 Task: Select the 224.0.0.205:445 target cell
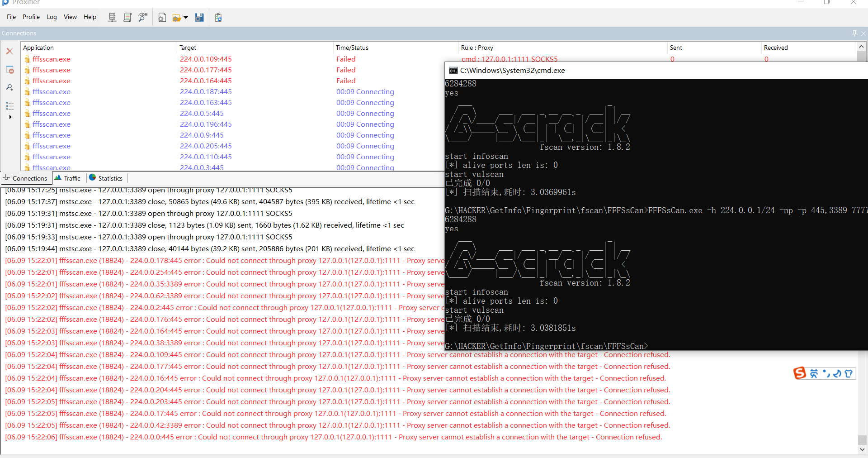click(206, 146)
